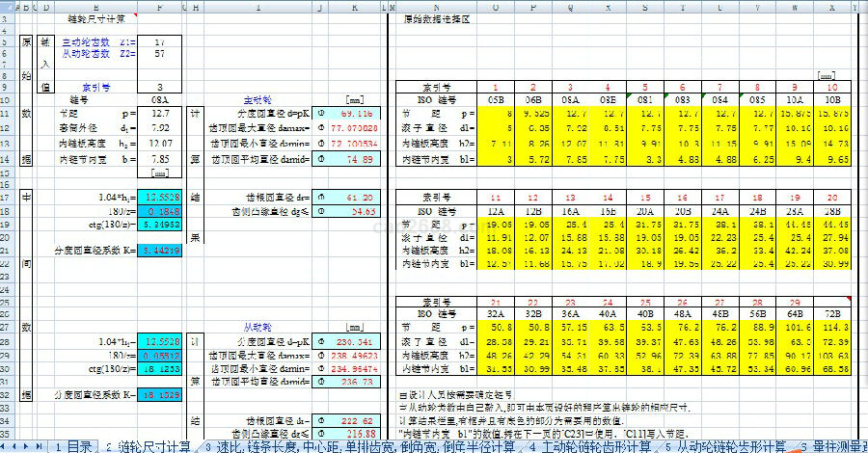Select red index number 20 in table
Screen dimensions: 868x453
(x=831, y=196)
